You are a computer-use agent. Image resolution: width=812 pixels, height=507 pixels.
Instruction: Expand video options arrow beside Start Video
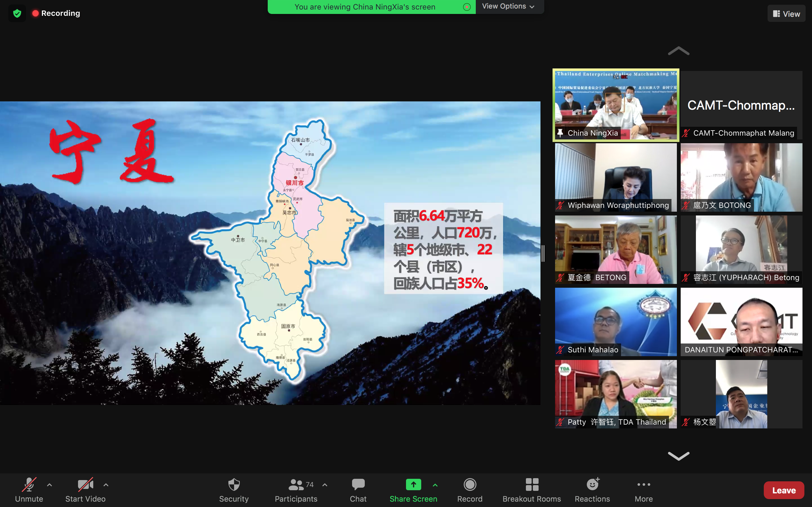tap(106, 485)
